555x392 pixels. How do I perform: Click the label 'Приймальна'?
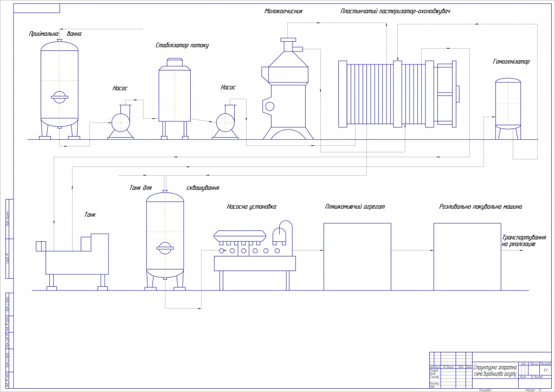point(43,34)
